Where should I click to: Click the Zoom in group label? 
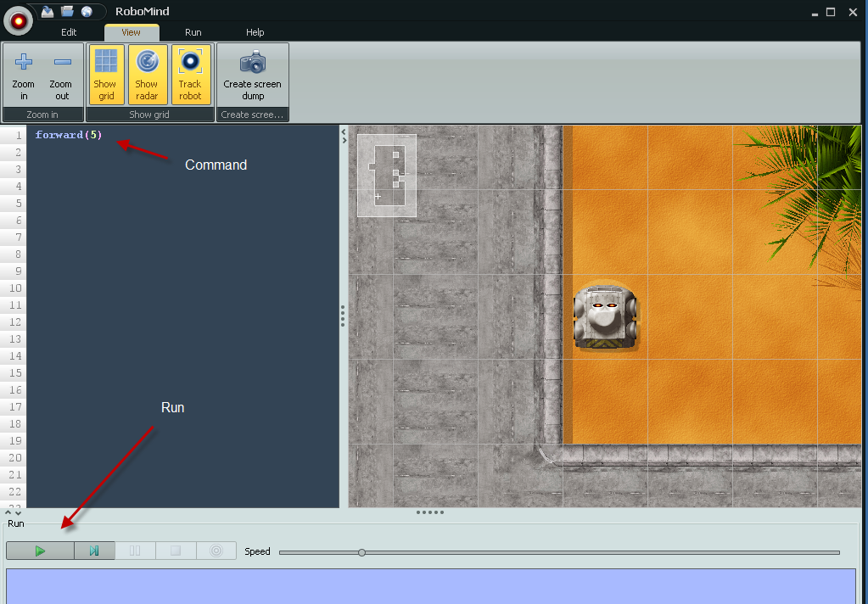point(42,115)
